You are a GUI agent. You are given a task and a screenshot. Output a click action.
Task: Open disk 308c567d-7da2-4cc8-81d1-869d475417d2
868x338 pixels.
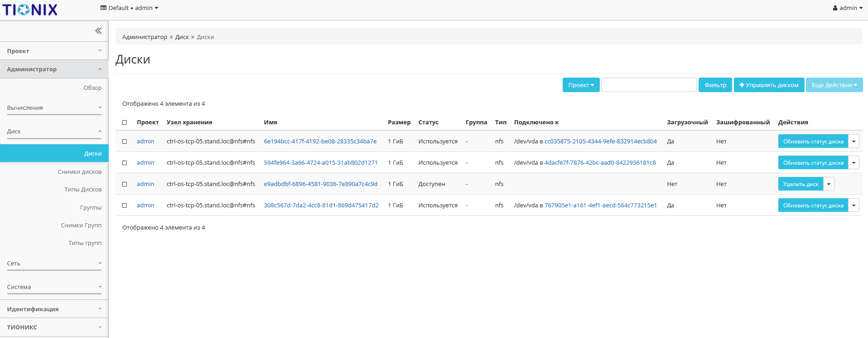click(321, 205)
